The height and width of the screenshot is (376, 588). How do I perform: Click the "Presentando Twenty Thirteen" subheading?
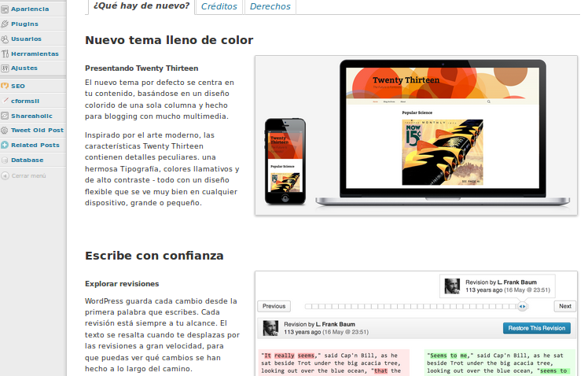tap(141, 68)
